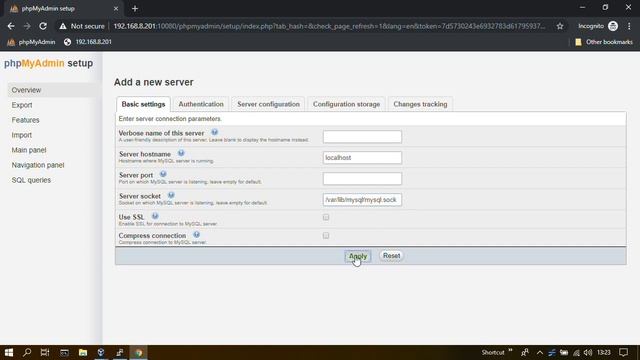Open Other bookmarks folder
The image size is (640, 360).
[x=604, y=42]
